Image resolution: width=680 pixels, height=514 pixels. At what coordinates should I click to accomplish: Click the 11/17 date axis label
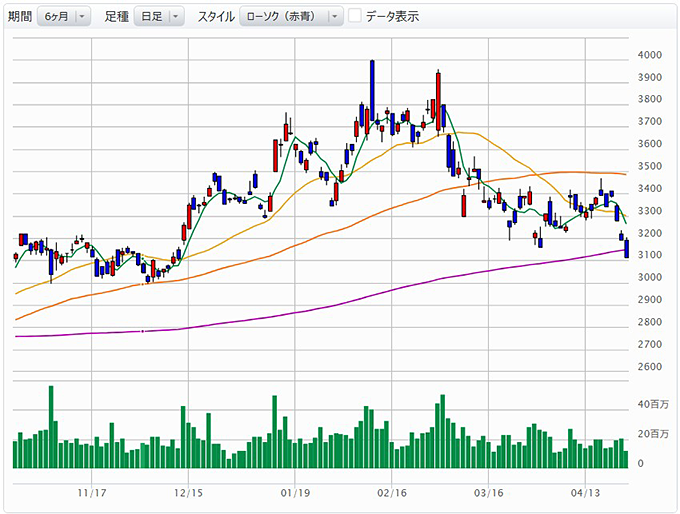91,493
